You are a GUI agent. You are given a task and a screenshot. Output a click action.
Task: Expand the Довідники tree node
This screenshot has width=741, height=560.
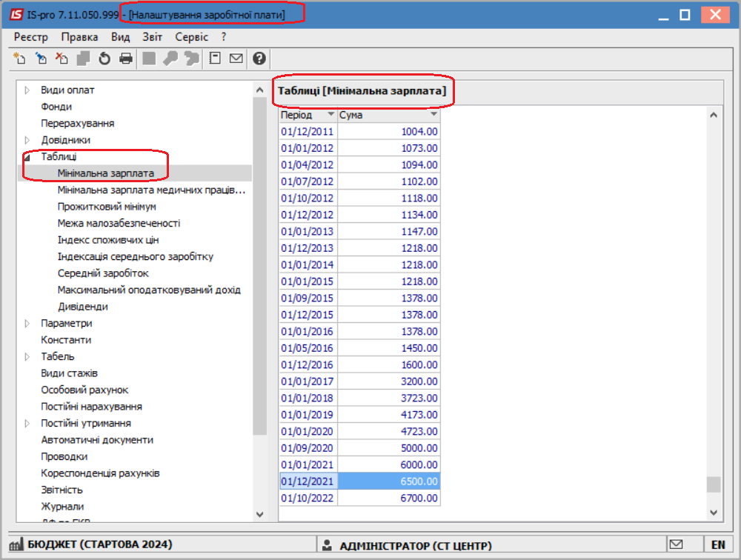(27, 140)
